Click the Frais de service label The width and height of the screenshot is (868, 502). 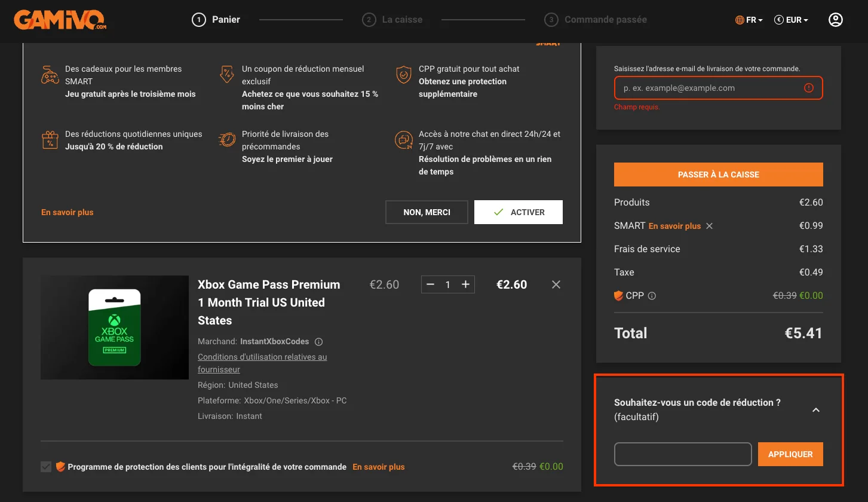coord(647,249)
